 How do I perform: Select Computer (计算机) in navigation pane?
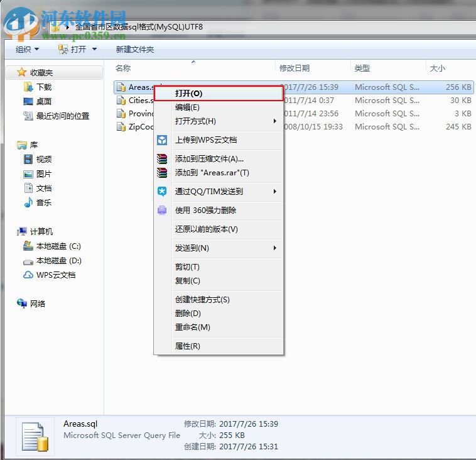35,231
